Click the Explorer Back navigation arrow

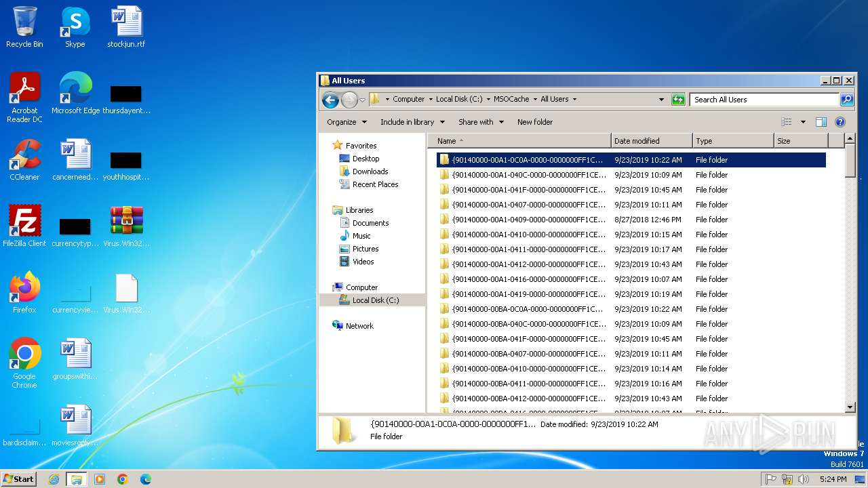tap(330, 100)
